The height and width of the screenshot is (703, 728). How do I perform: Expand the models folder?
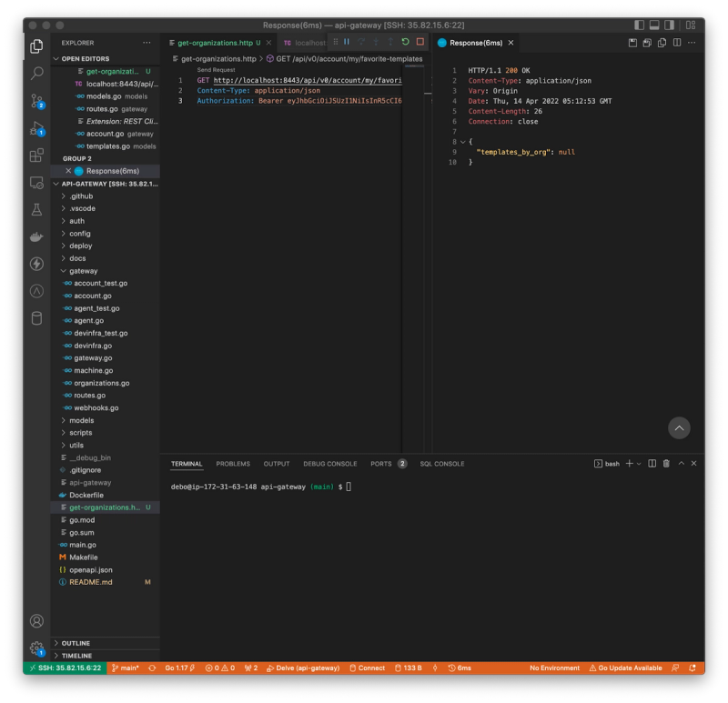[x=81, y=420]
